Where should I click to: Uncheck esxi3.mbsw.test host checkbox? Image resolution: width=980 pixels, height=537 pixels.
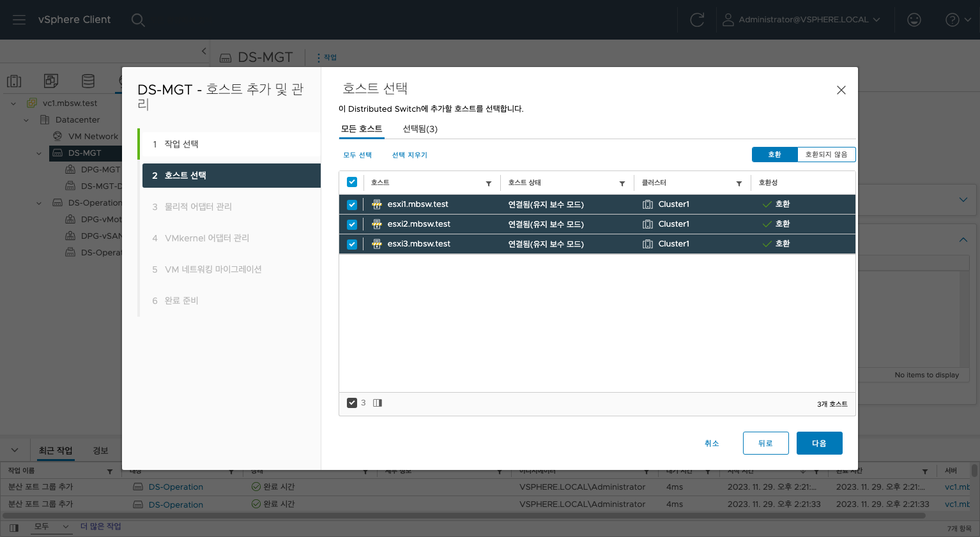(x=352, y=245)
